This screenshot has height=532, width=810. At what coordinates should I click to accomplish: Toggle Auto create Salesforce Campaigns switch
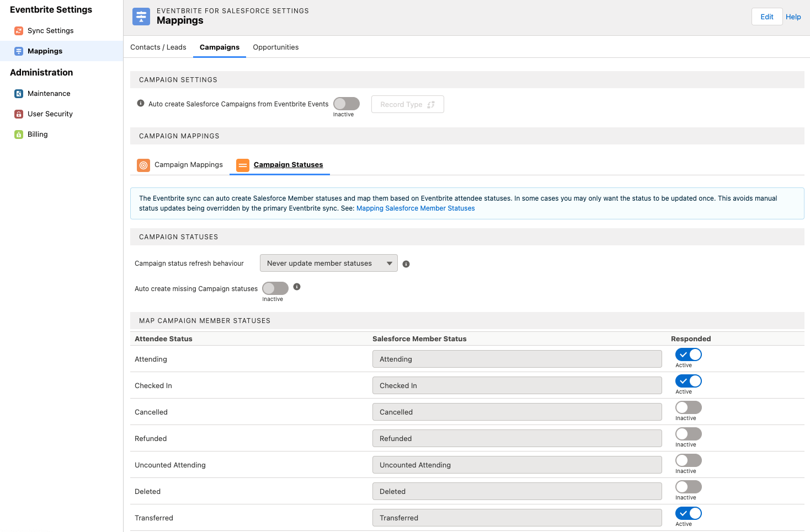(347, 104)
